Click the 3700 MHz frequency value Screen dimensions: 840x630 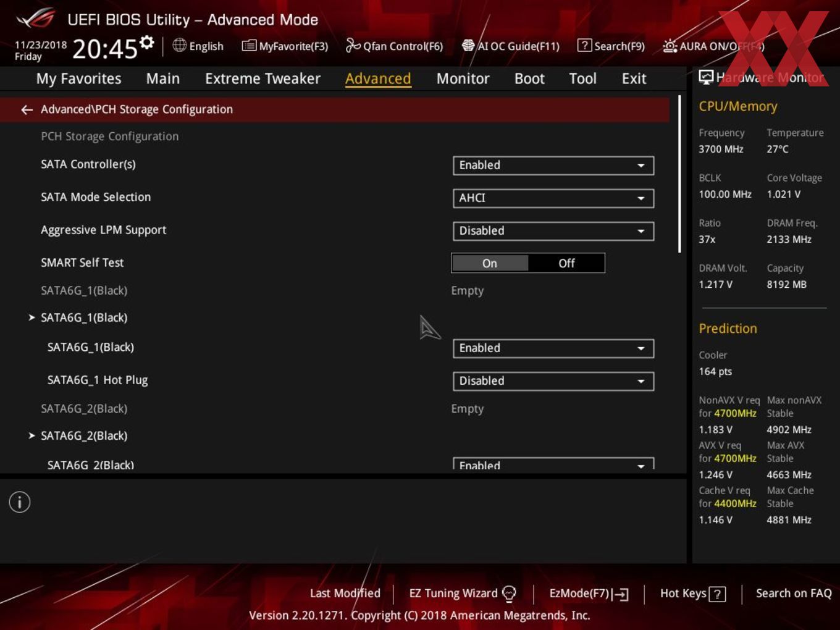(x=721, y=149)
